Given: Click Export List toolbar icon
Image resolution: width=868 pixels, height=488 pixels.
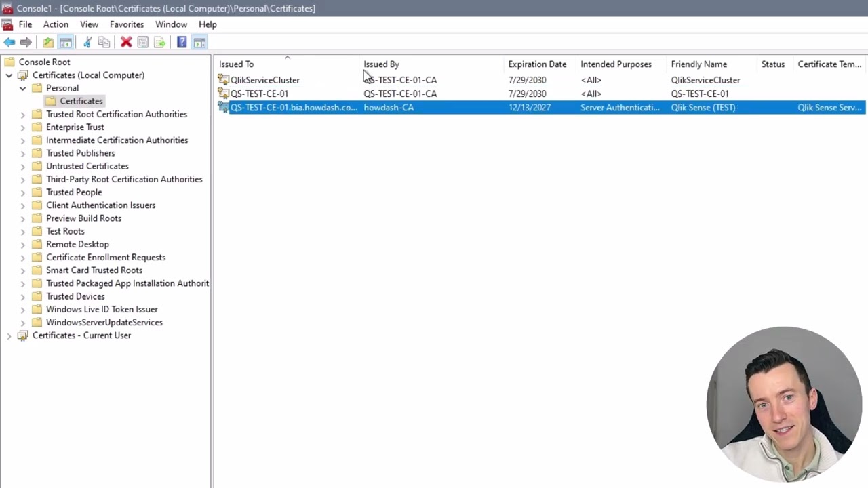Looking at the screenshot, I should [159, 43].
